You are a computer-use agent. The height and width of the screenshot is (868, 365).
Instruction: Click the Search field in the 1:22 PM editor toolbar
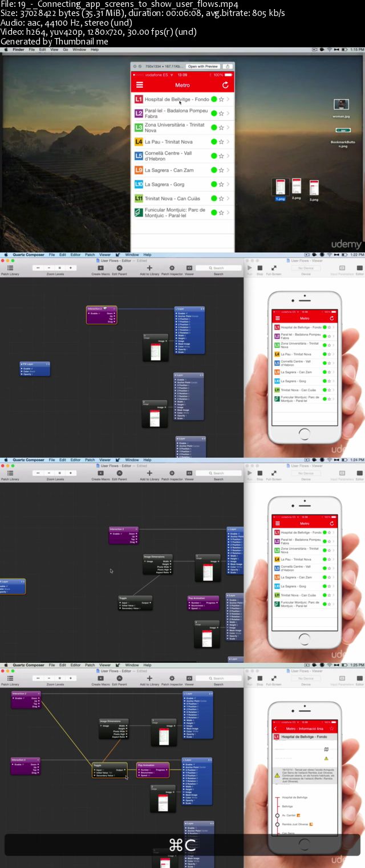218,268
